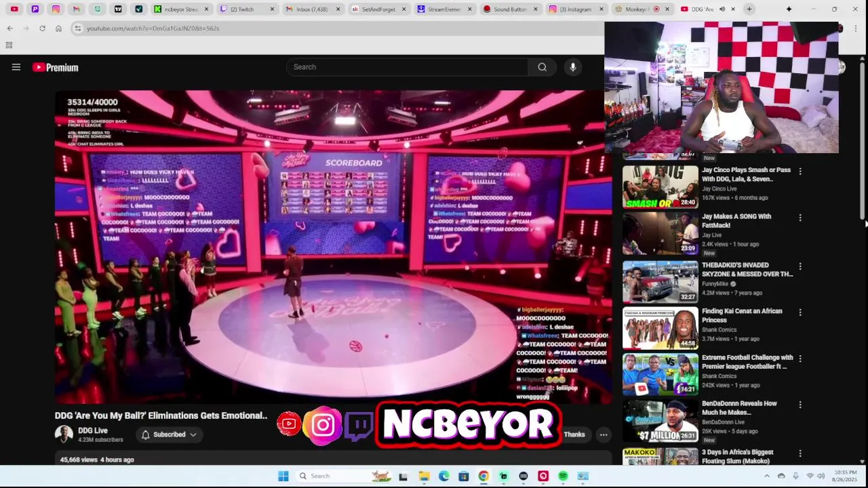Open 3 Days in Africa's Biggest Slum title
Viewport: 868px width, 488px height.
(x=737, y=456)
